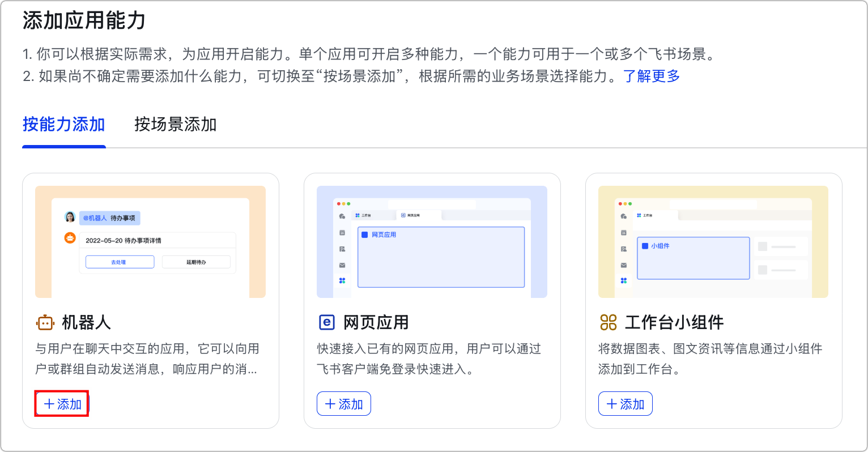Select the 网页应用 preview illustration
Viewport: 868px width, 452px height.
[x=432, y=242]
